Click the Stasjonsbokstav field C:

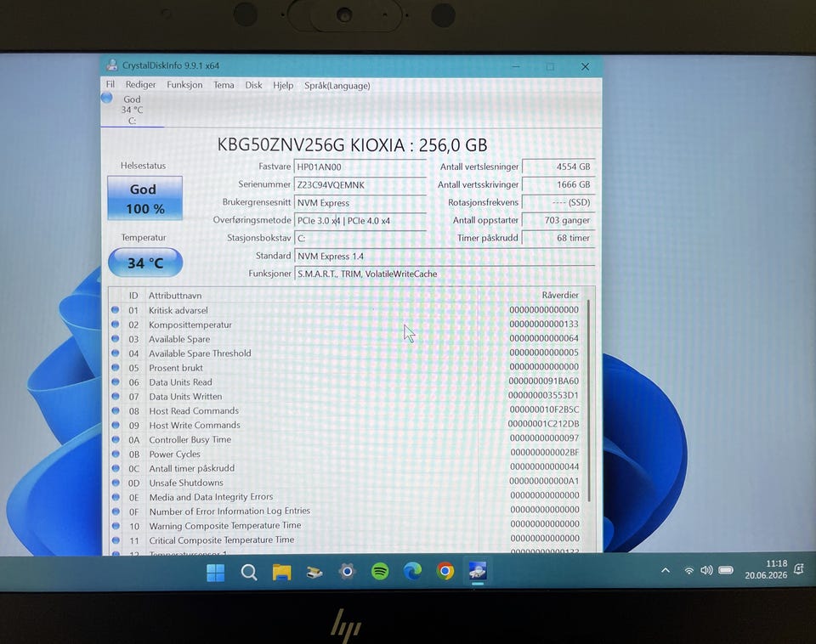(x=360, y=238)
